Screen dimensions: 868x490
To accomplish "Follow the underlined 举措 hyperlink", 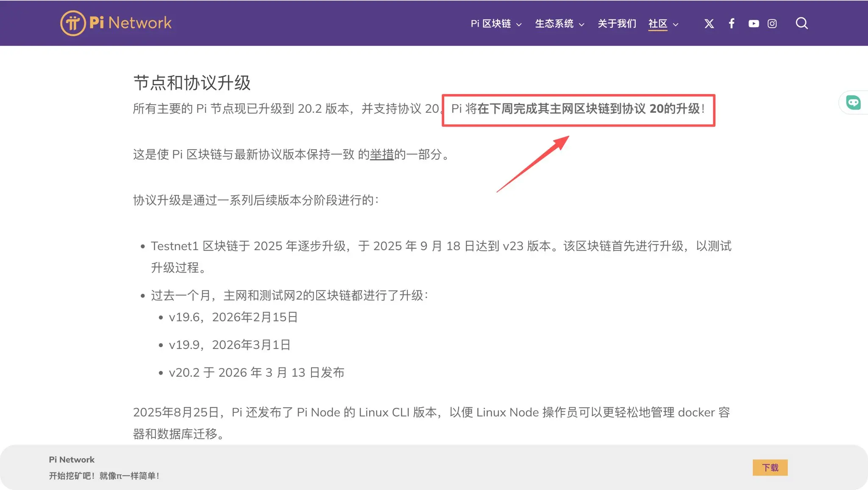I will click(382, 154).
